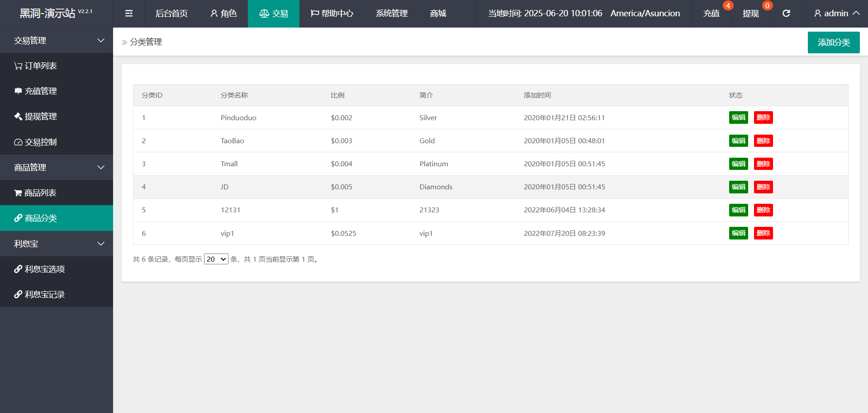Screen dimensions: 868x413
Task: Click the link icon beside 利息宝选项
Action: tap(18, 269)
